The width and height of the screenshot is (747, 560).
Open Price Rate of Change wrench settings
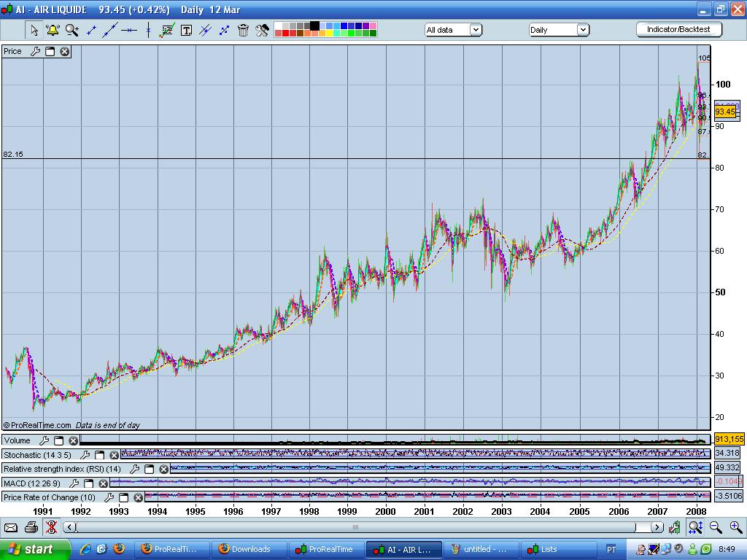point(109,497)
